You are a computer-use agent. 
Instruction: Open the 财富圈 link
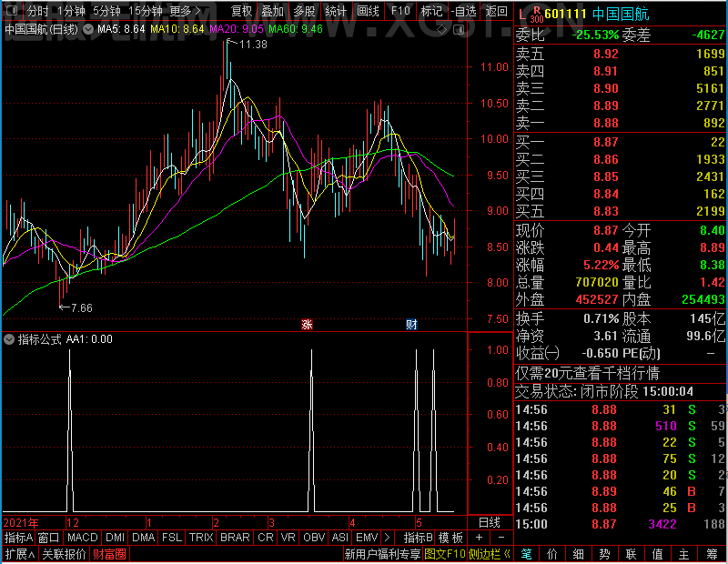(109, 554)
